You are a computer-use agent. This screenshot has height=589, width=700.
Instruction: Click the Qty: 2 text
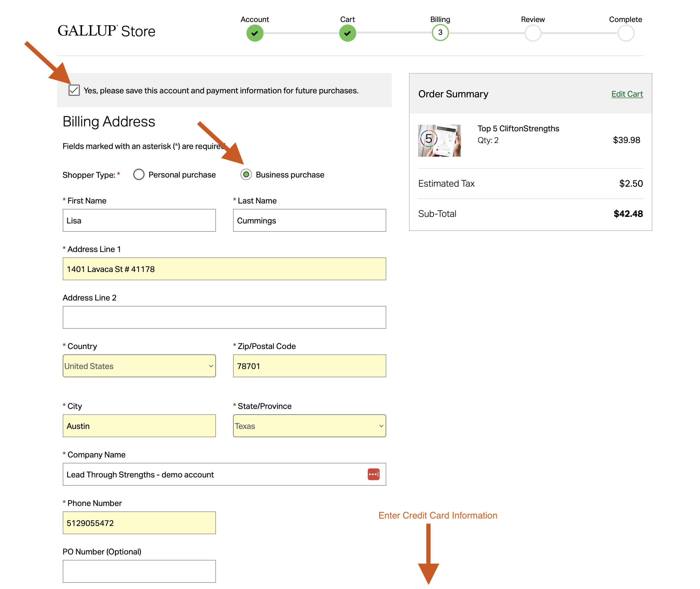[x=488, y=140]
